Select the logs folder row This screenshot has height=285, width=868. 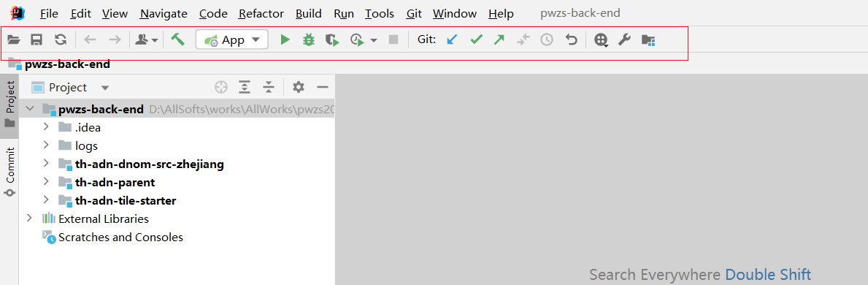point(177,146)
